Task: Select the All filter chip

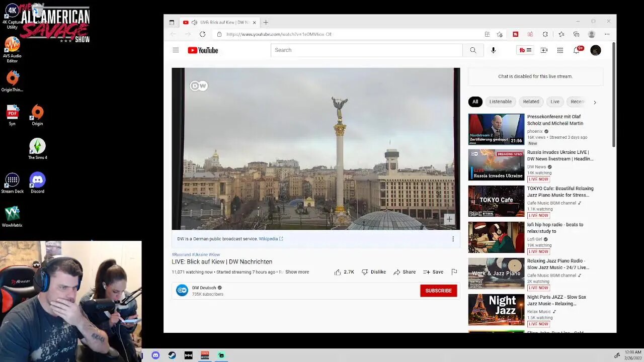Action: 475,102
